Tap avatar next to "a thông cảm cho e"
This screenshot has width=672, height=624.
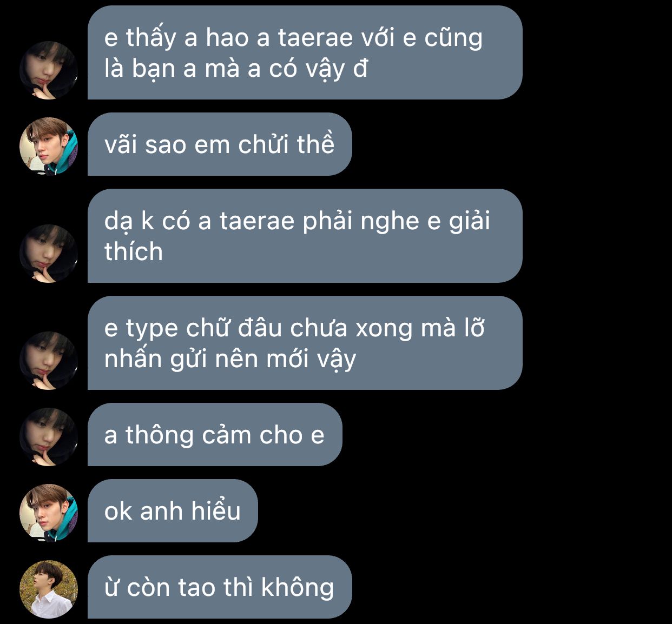(x=49, y=436)
